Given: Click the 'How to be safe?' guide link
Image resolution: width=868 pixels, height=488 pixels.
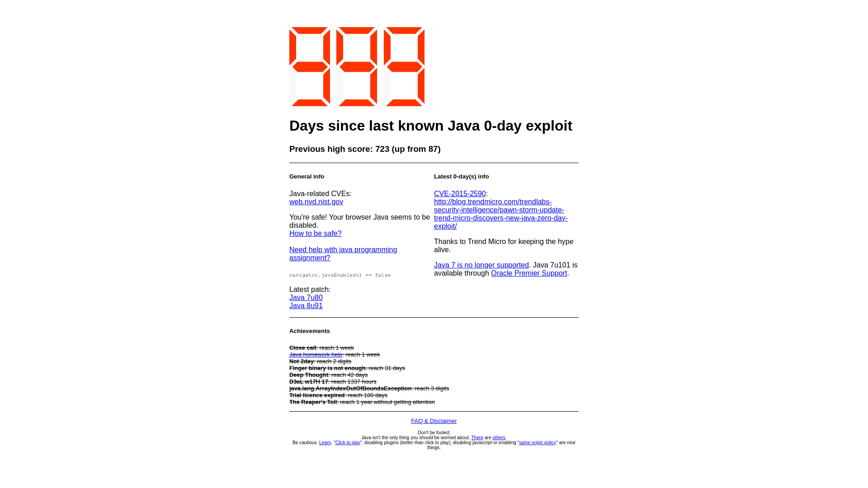Looking at the screenshot, I should click(316, 233).
